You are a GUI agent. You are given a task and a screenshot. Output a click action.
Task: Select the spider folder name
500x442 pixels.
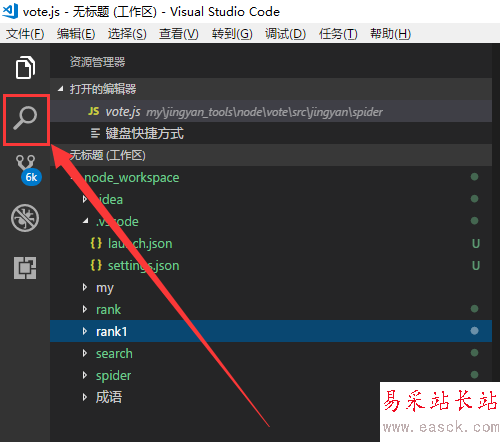(113, 376)
